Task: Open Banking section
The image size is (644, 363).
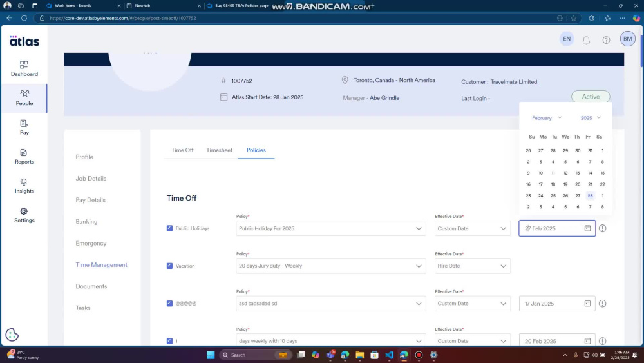Action: pos(86,222)
